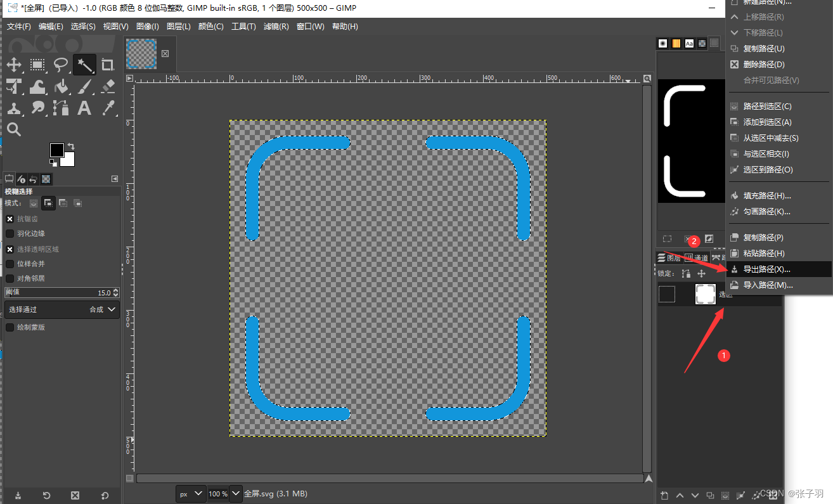Open the 文件(F) menu
Screen dimensions: 833x504
(19, 27)
